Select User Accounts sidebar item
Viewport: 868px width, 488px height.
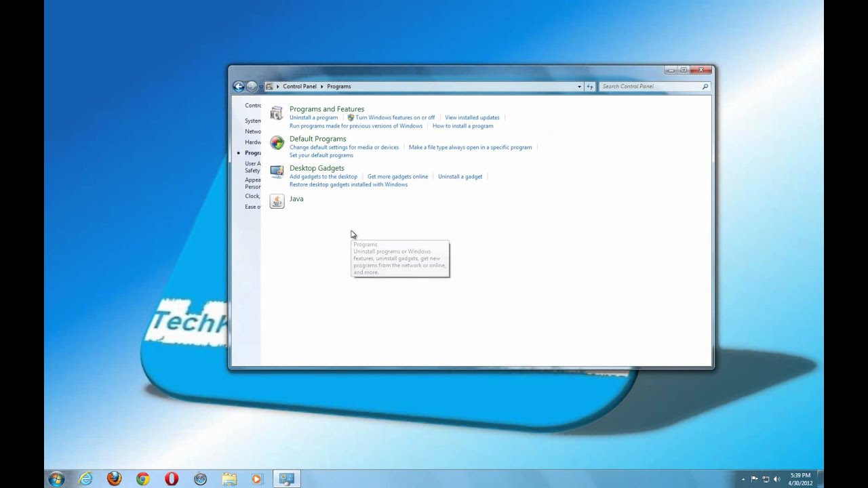point(253,167)
